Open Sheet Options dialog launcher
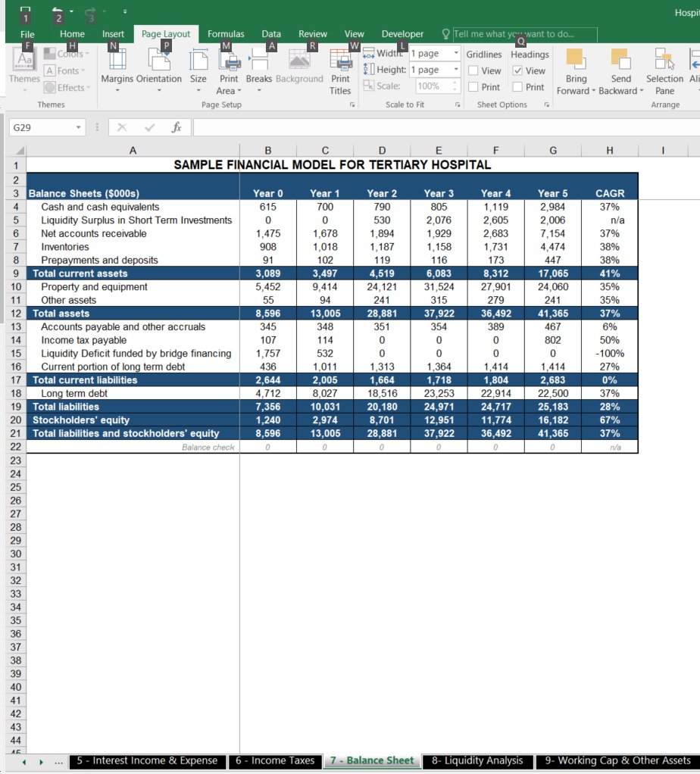This screenshot has width=700, height=774. [546, 105]
